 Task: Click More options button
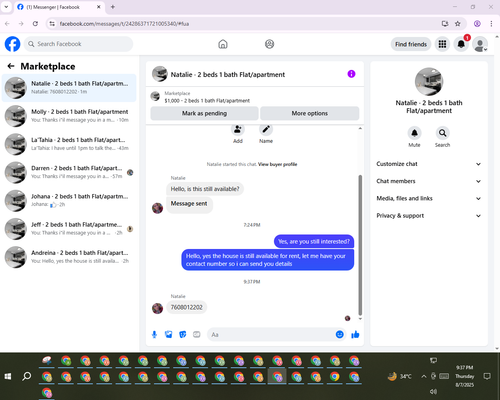(x=310, y=113)
